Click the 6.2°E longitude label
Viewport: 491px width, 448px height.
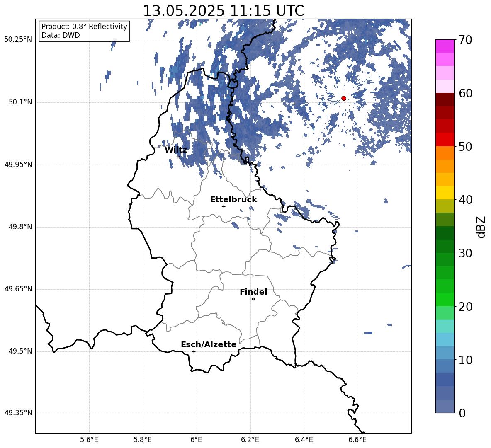(250, 440)
